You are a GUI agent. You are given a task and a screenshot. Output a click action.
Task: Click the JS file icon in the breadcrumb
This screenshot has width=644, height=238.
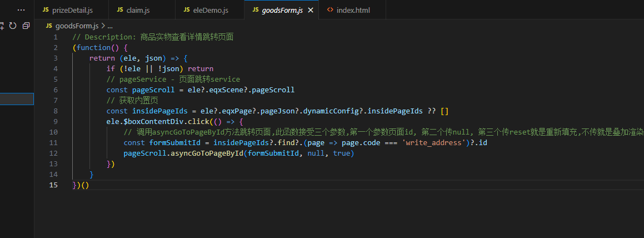pos(49,26)
